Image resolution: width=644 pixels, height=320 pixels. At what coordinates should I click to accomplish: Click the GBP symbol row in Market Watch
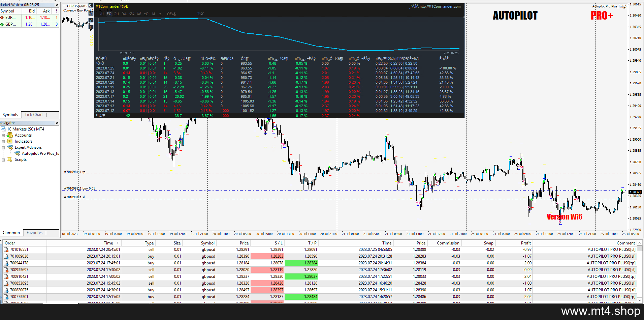30,24
